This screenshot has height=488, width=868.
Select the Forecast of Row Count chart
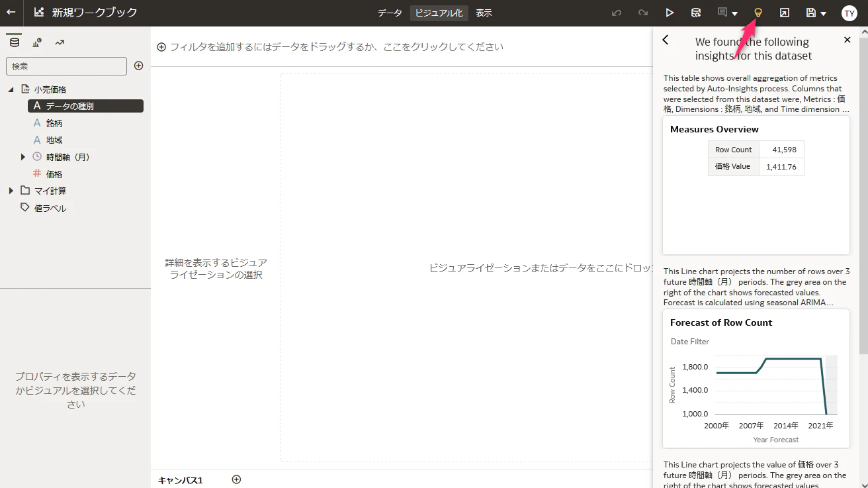tap(756, 379)
